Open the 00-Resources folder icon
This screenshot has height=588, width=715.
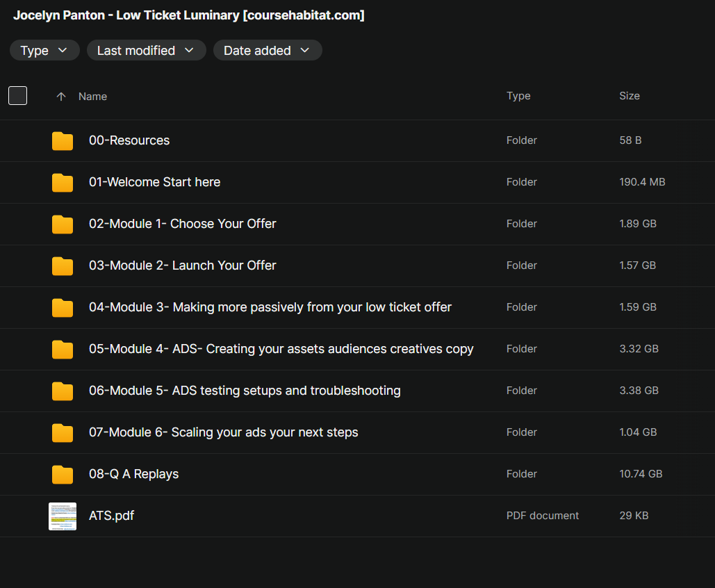[63, 140]
